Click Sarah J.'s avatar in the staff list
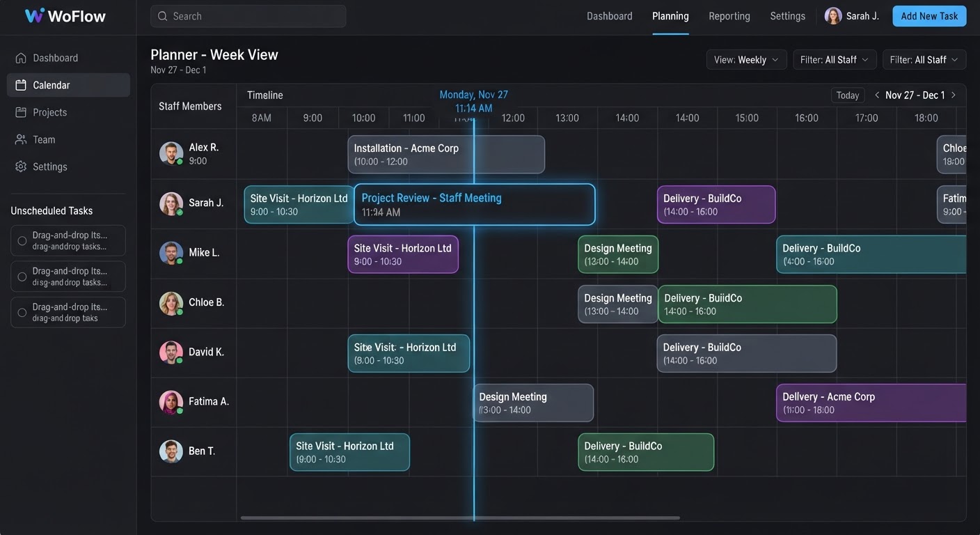The image size is (980, 535). tap(171, 203)
